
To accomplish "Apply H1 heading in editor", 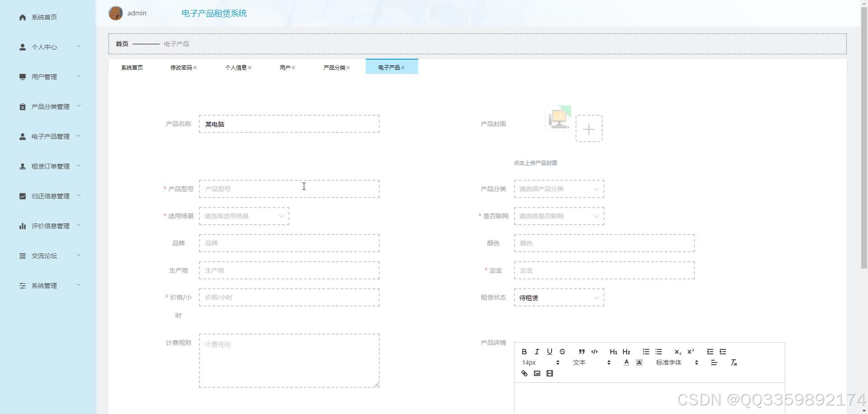I will click(x=613, y=352).
